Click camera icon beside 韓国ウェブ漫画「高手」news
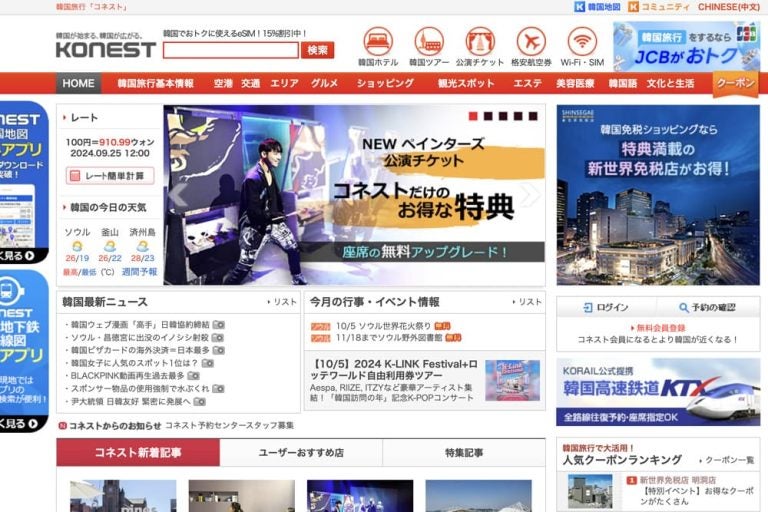The width and height of the screenshot is (768, 512). (x=218, y=325)
